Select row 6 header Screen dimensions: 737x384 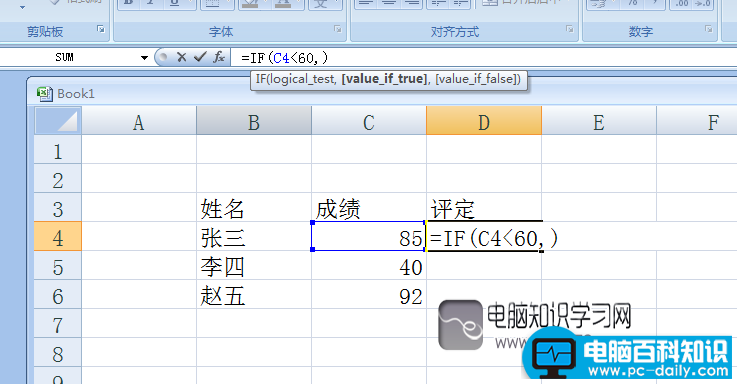[x=58, y=294]
